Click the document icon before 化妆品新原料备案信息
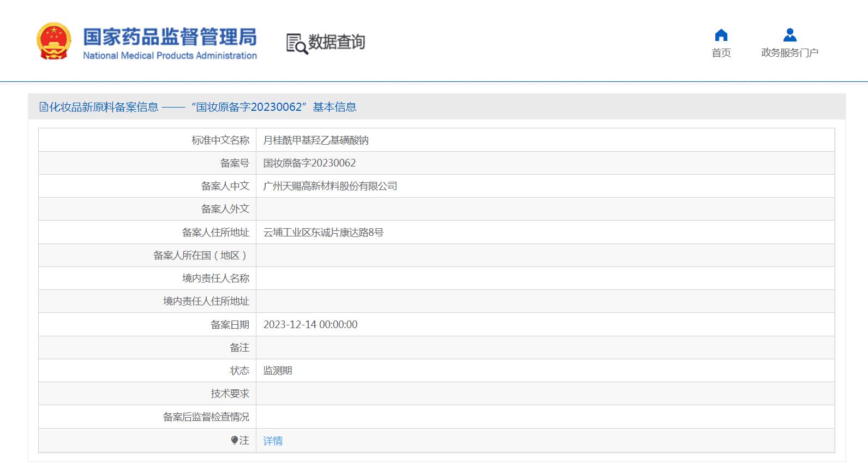Image resolution: width=868 pixels, height=475 pixels. pyautogui.click(x=44, y=107)
